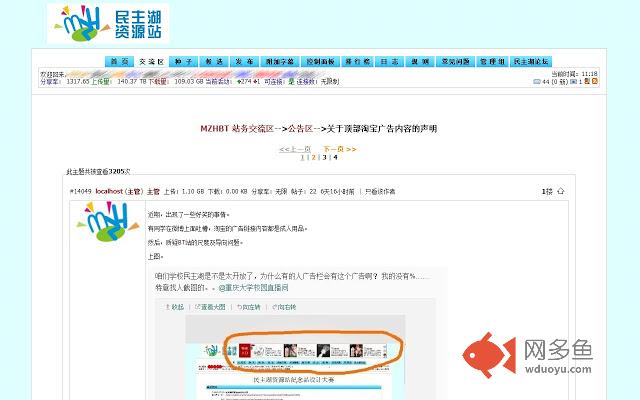Click the friends list icon beside RSS
640x400 pixels.
click(587, 81)
